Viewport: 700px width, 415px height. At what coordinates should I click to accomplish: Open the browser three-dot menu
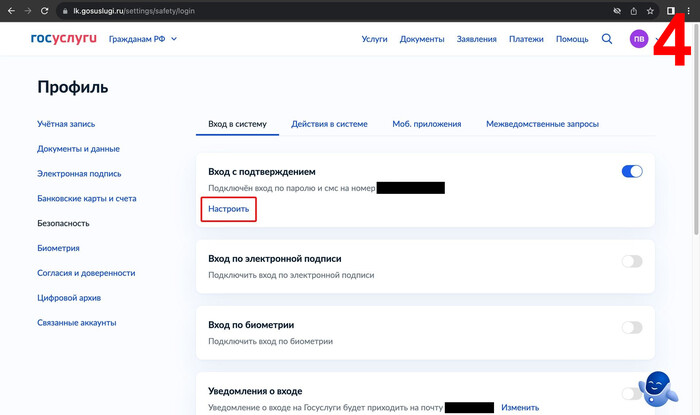tap(690, 10)
